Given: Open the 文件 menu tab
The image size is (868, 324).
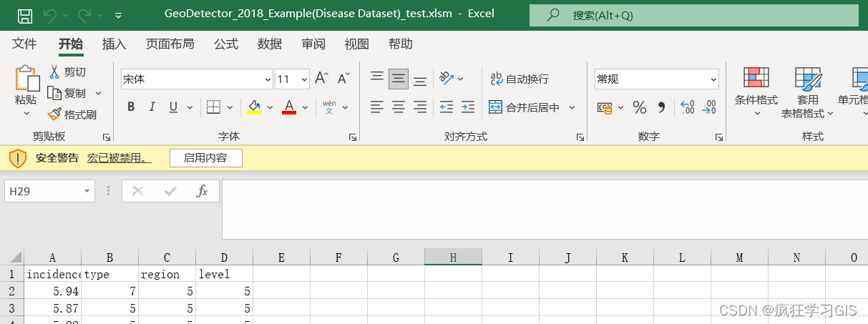Looking at the screenshot, I should (24, 44).
